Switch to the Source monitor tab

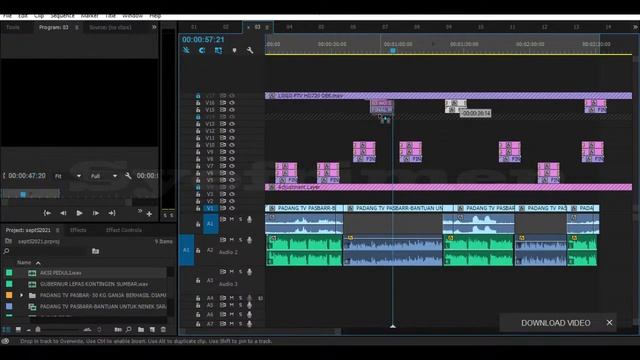point(110,27)
